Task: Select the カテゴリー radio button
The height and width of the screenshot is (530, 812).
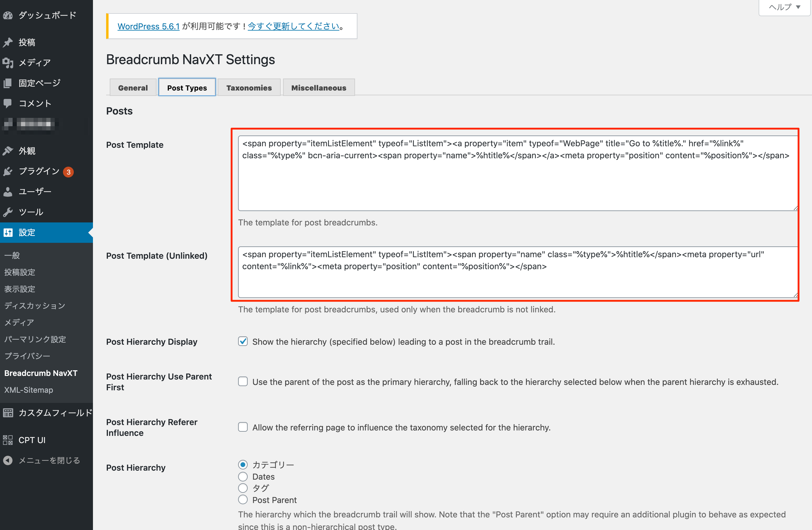Action: (x=243, y=465)
